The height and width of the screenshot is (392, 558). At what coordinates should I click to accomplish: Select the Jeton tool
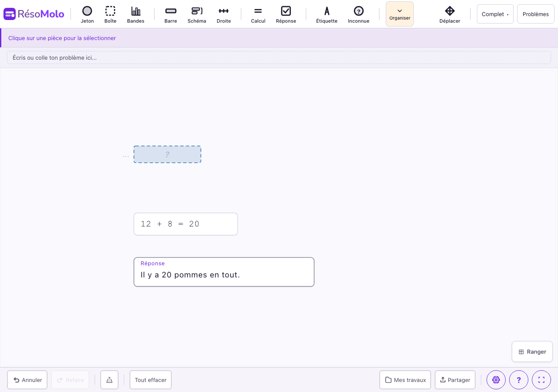(87, 14)
